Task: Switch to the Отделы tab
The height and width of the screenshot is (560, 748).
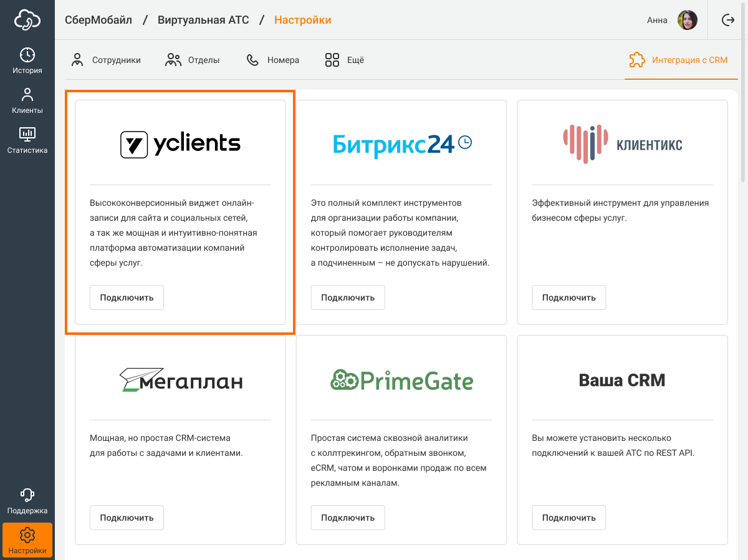Action: tap(193, 60)
